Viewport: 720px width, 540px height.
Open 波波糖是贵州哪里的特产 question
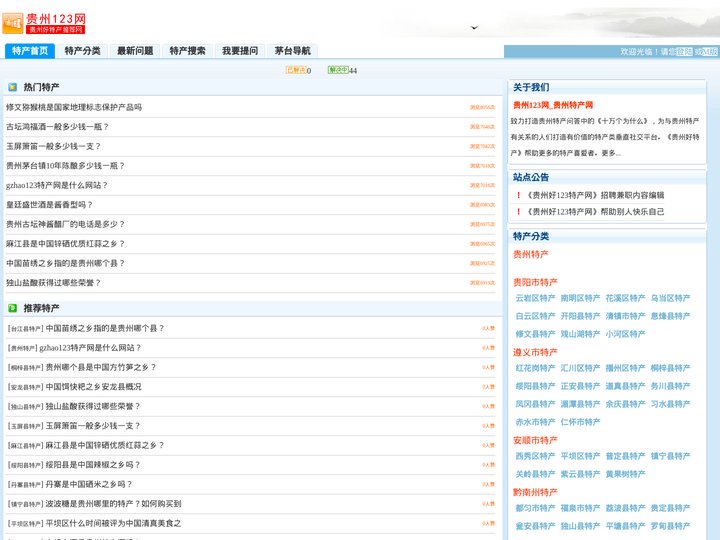point(113,504)
